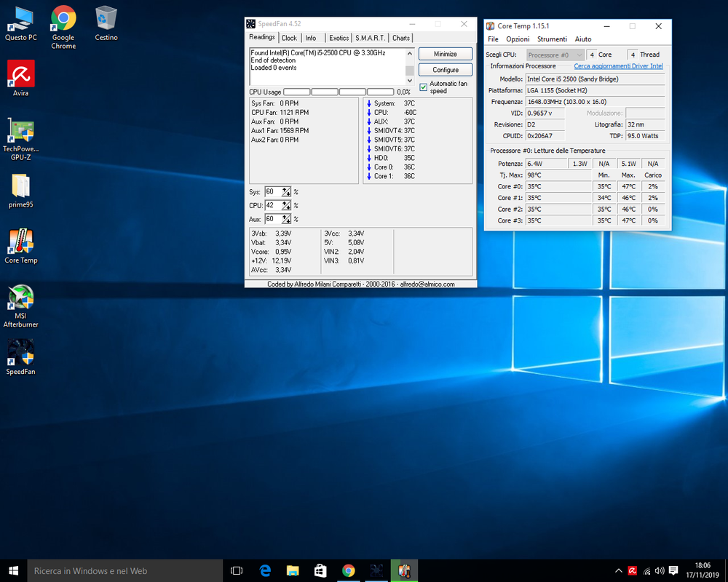The width and height of the screenshot is (728, 582).
Task: Open the File menu in Core Temp
Action: tap(493, 39)
